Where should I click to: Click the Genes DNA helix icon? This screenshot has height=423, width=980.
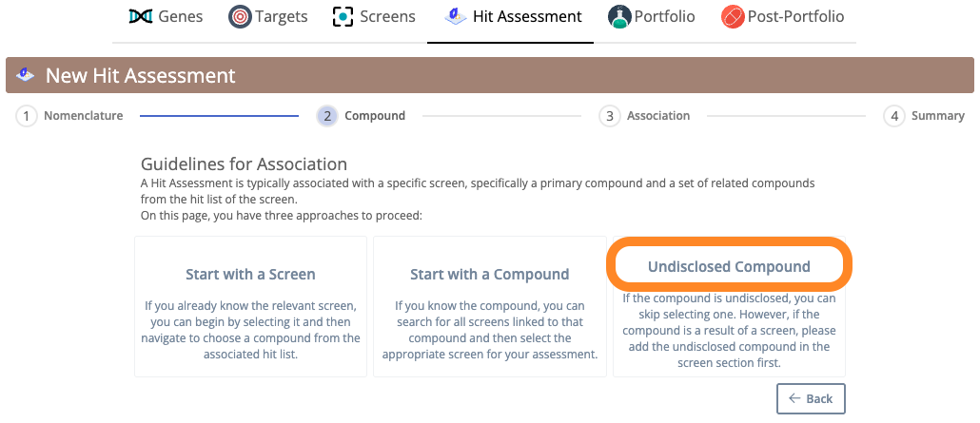[141, 16]
